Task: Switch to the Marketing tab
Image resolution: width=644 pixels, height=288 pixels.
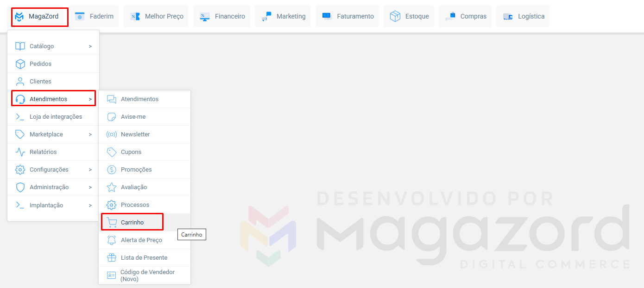Action: tap(283, 16)
